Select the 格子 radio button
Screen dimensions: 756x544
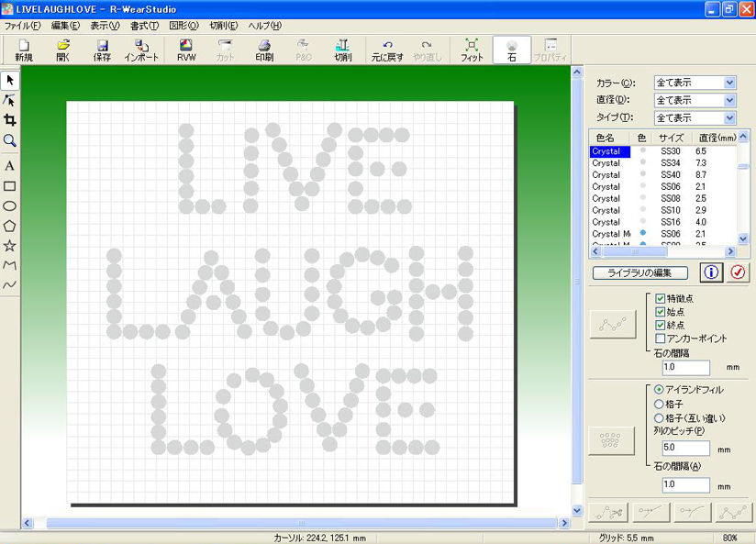click(x=657, y=404)
